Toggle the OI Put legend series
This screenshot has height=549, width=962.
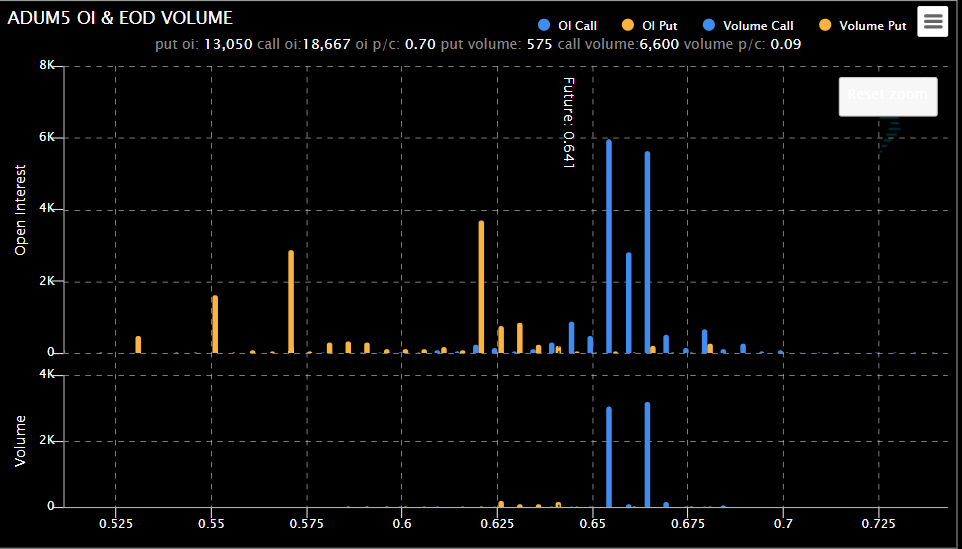tap(650, 25)
